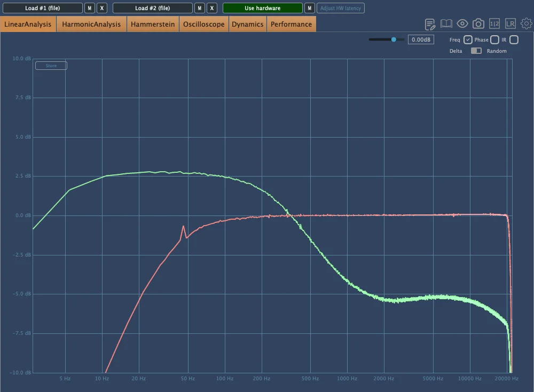The height and width of the screenshot is (392, 534).
Task: Click the 1|2 channel compare icon
Action: click(494, 24)
